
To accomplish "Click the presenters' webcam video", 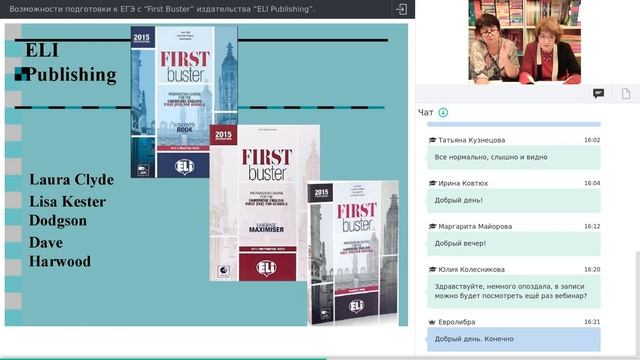I will (525, 42).
